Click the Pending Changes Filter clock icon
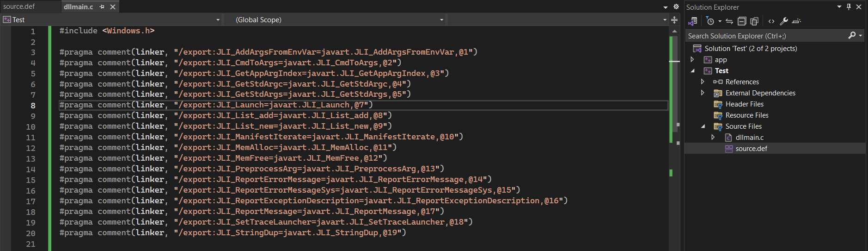The height and width of the screenshot is (251, 868). pos(710,21)
